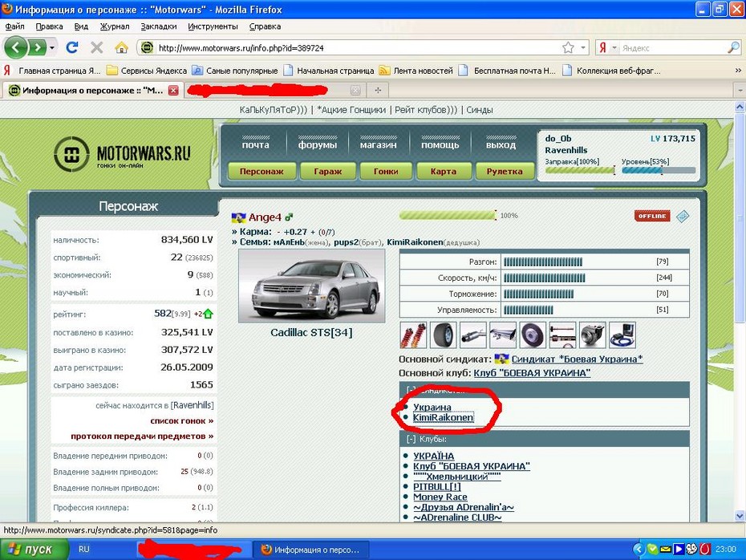The image size is (746, 560).
Task: Click the page vertical scrollbar down arrow
Action: (x=740, y=515)
